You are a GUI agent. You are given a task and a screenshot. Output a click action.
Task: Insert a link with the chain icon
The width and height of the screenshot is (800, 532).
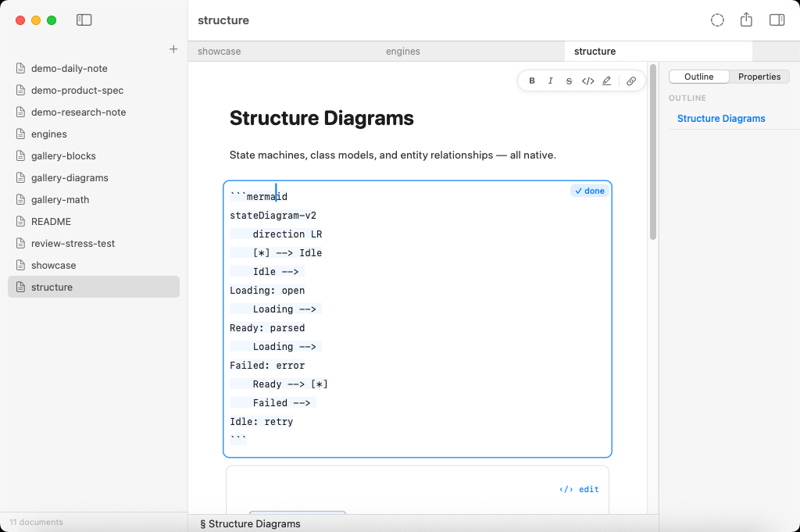[x=631, y=80]
